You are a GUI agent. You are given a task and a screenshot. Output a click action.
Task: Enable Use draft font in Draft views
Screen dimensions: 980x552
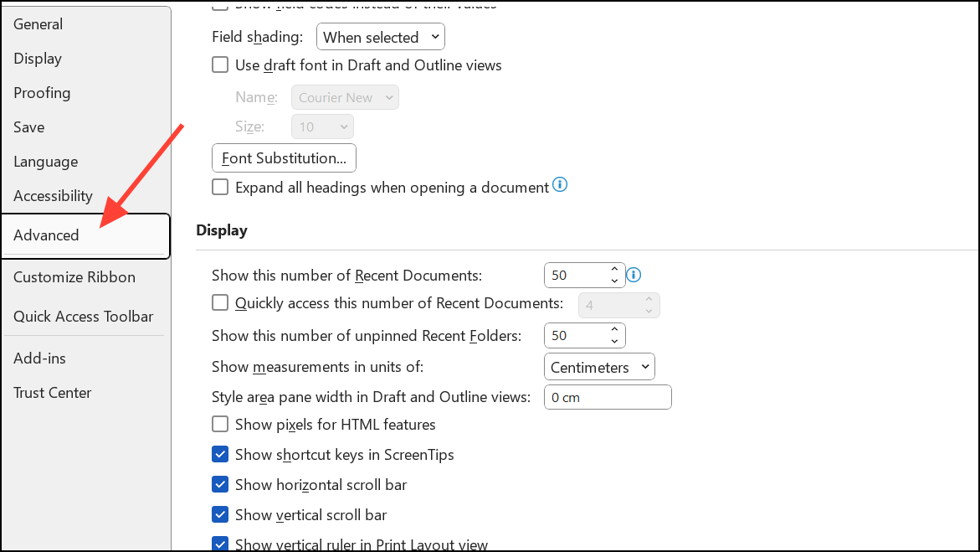220,64
